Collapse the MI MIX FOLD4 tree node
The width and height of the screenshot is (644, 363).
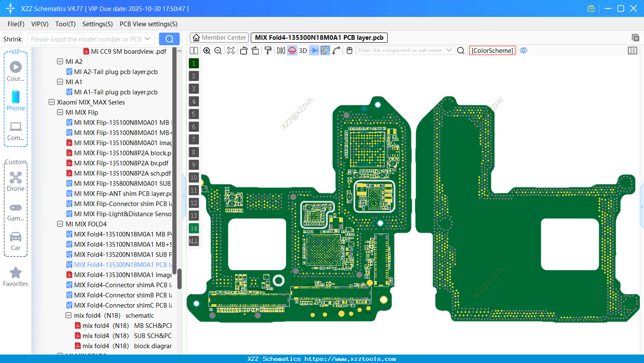click(x=60, y=224)
